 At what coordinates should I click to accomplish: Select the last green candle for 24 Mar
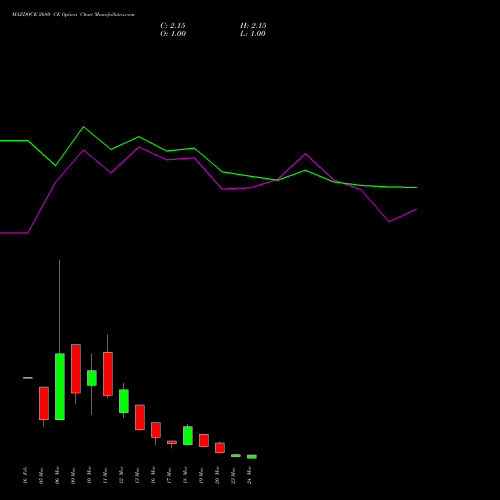tap(252, 457)
